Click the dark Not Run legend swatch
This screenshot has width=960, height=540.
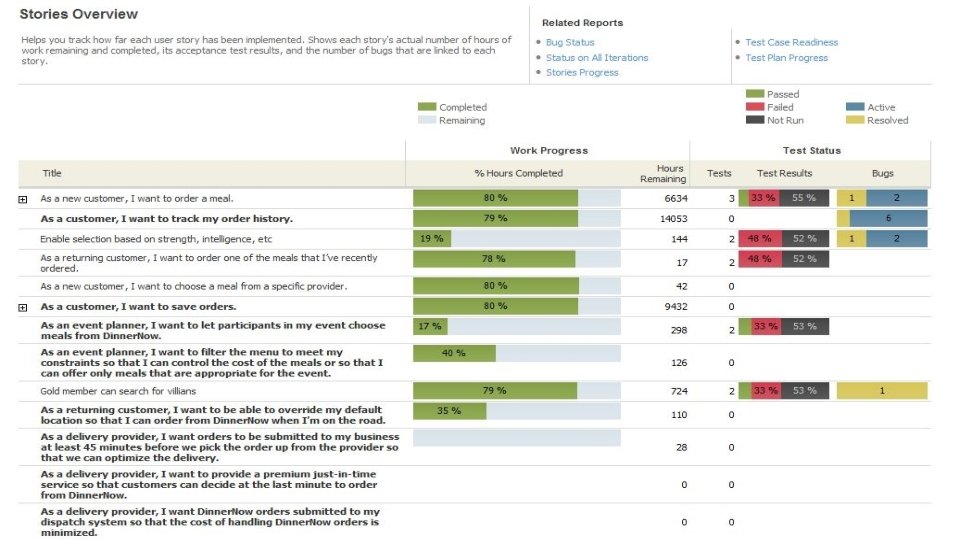point(755,120)
